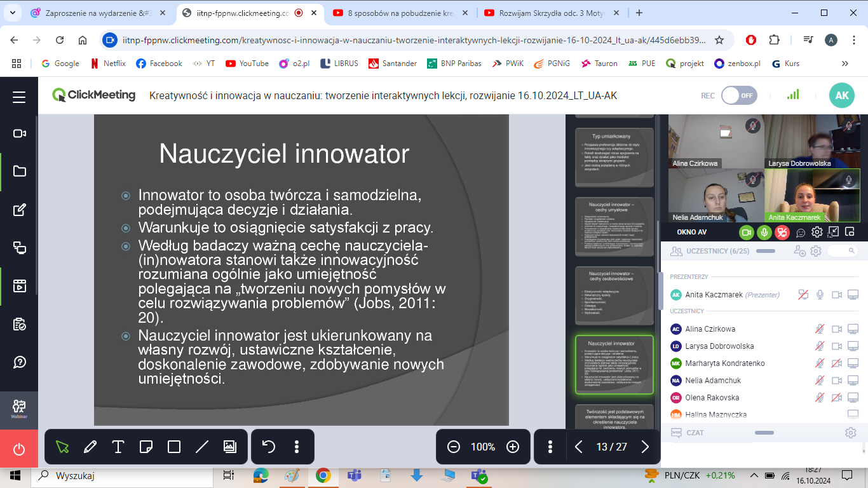Screen dimensions: 868x488
Task: Toggle the green microphone button in AV window
Action: [764, 233]
